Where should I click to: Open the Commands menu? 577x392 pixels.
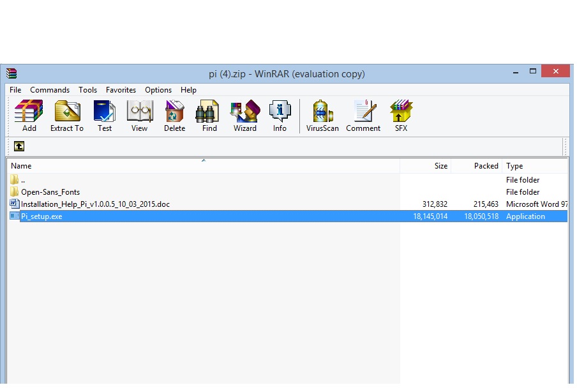pyautogui.click(x=50, y=90)
